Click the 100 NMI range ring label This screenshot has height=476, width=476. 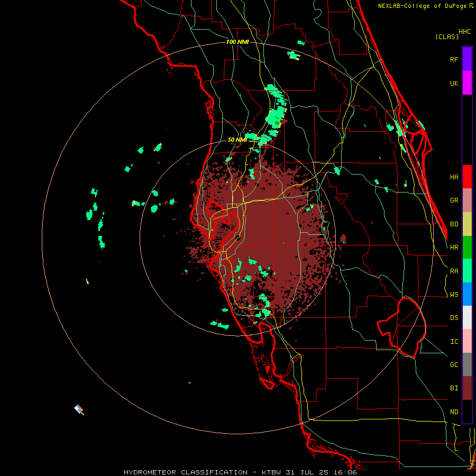click(237, 42)
